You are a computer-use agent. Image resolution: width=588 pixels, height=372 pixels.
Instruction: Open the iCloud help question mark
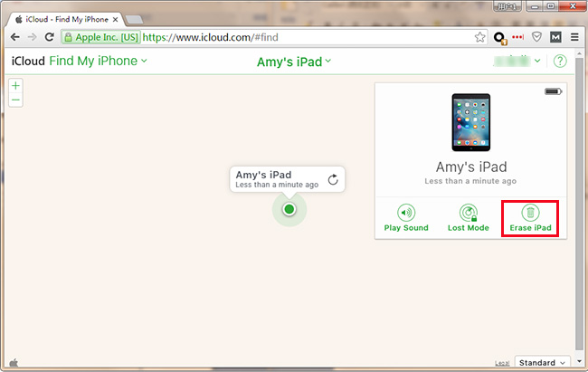[x=560, y=61]
